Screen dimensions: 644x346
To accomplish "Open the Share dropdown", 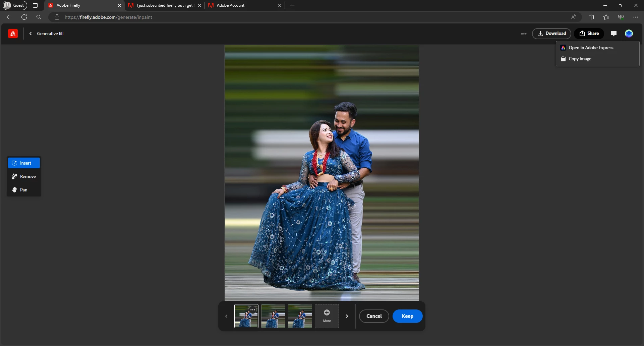I will (x=589, y=34).
